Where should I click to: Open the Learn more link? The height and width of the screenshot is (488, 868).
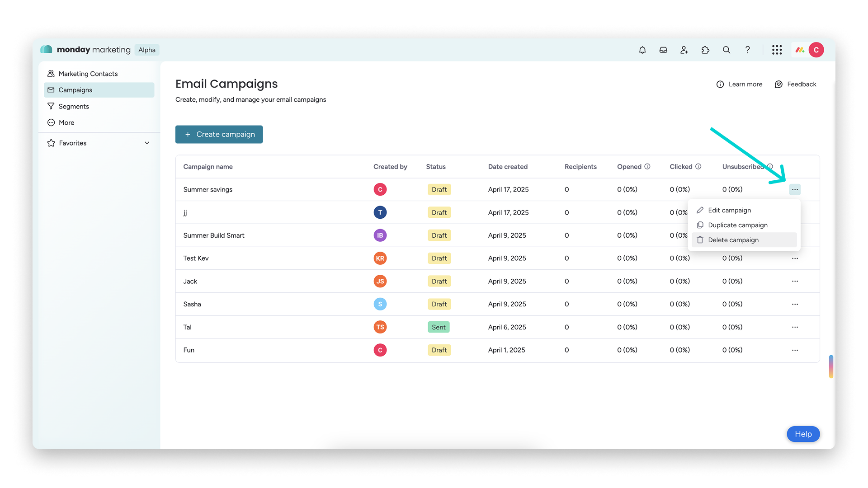coord(740,84)
